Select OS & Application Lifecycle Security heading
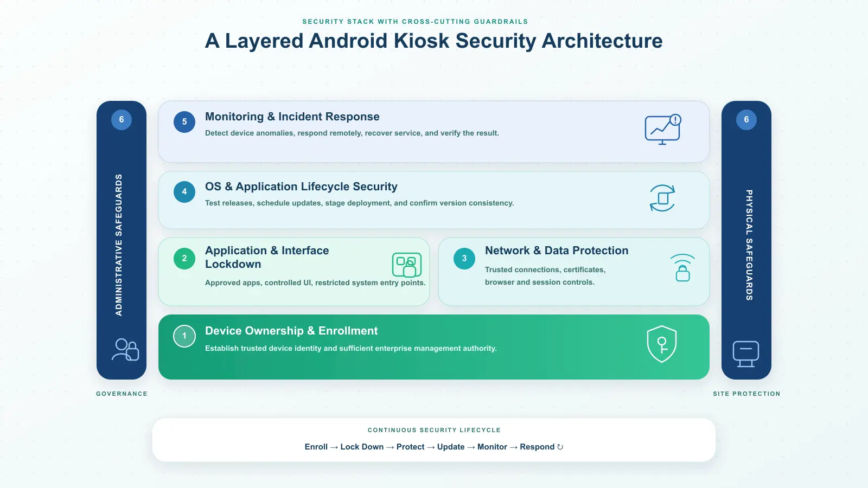Viewport: 868px width, 488px height. (x=301, y=187)
